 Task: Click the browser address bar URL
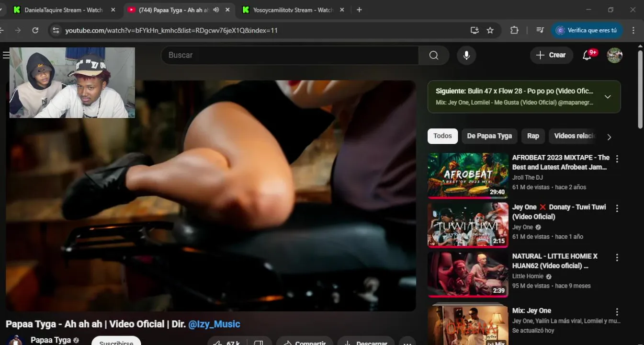(x=171, y=30)
